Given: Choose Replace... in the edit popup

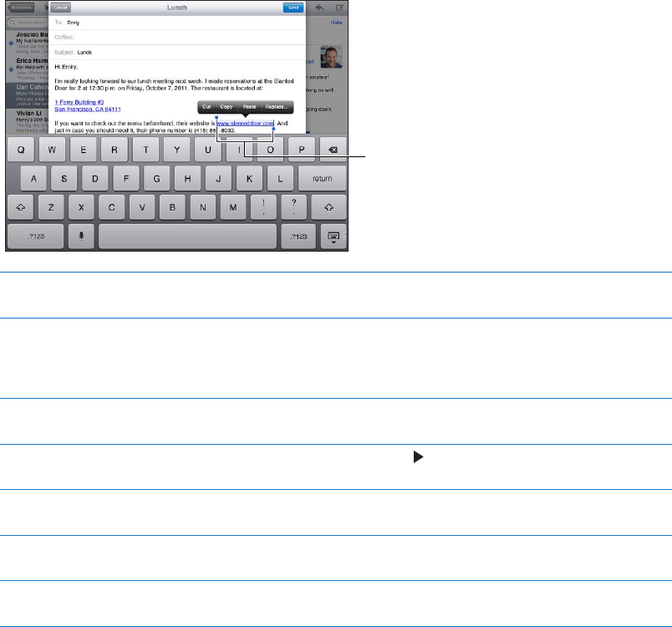Looking at the screenshot, I should coord(277,107).
